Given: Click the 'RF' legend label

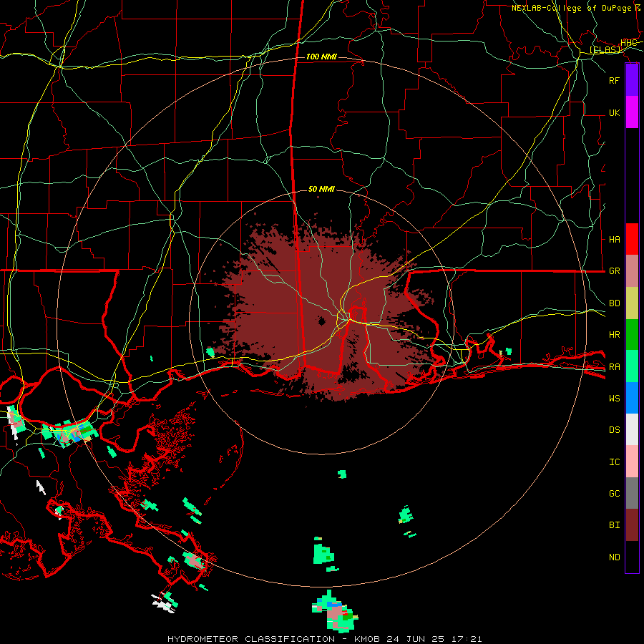Looking at the screenshot, I should [615, 80].
